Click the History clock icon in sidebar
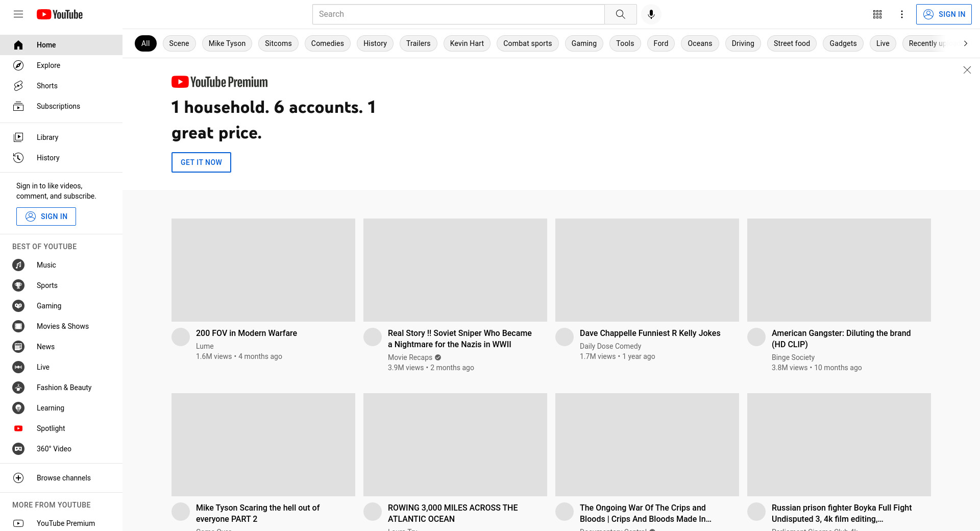This screenshot has width=980, height=531. coord(18,158)
